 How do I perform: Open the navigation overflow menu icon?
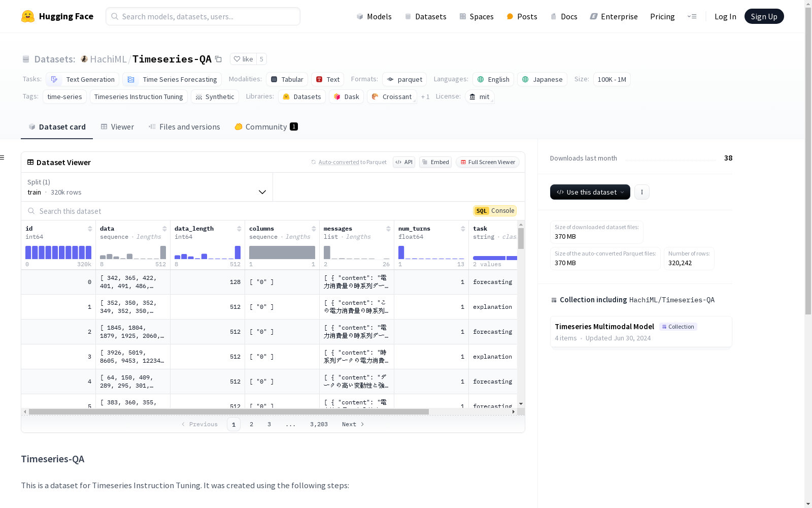pyautogui.click(x=692, y=16)
